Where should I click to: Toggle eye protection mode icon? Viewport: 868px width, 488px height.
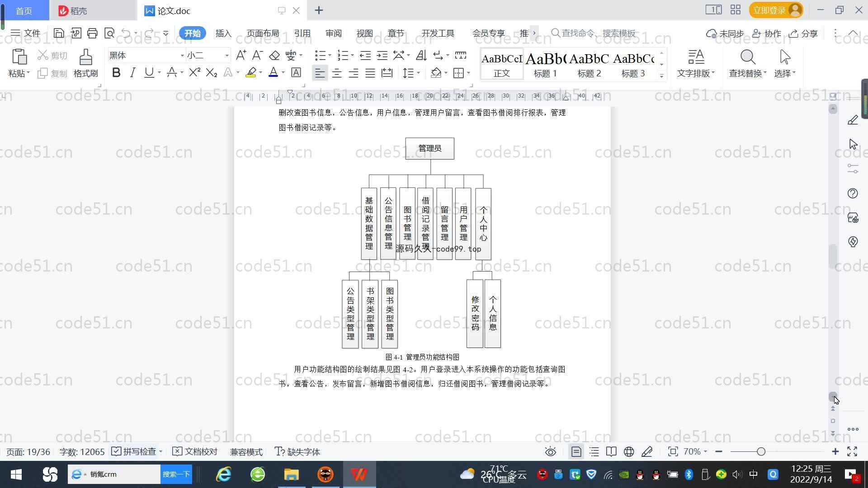point(550,452)
